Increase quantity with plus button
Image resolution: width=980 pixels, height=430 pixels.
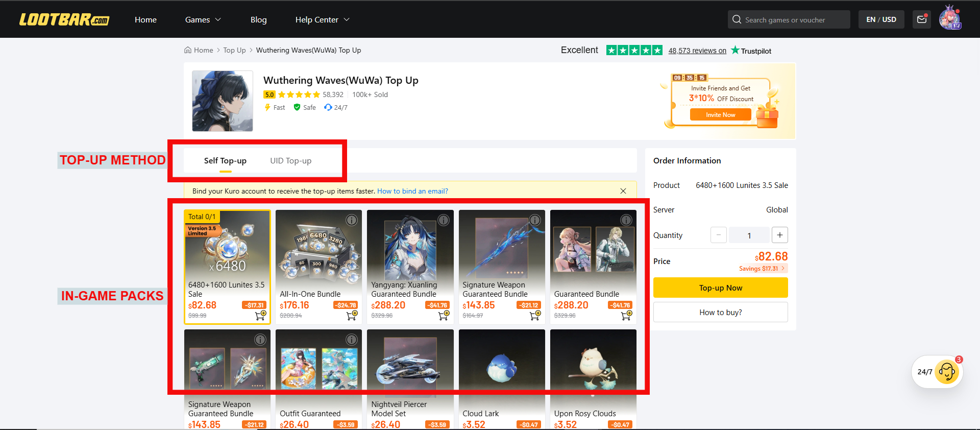(x=780, y=235)
